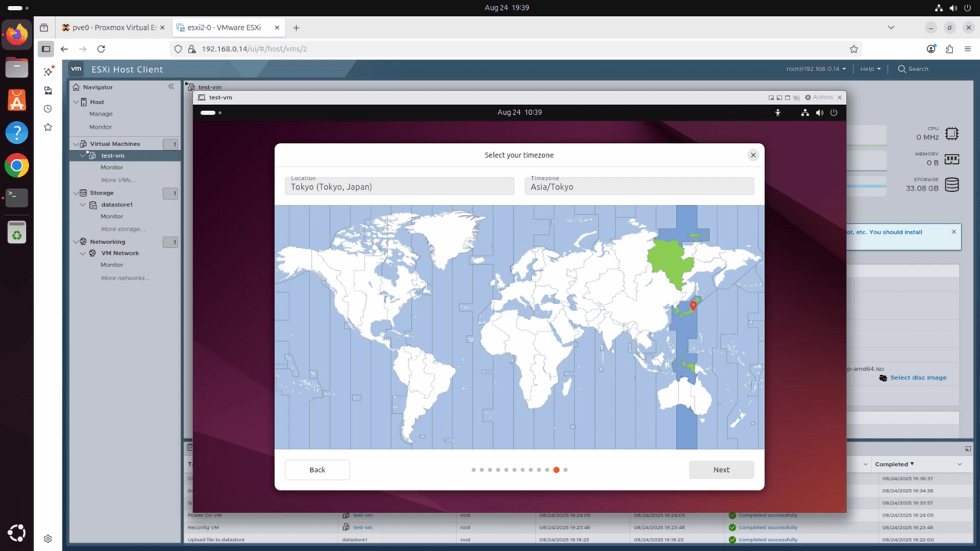Launch Ubuntu App Center from dock
980x551 pixels.
coord(17,100)
